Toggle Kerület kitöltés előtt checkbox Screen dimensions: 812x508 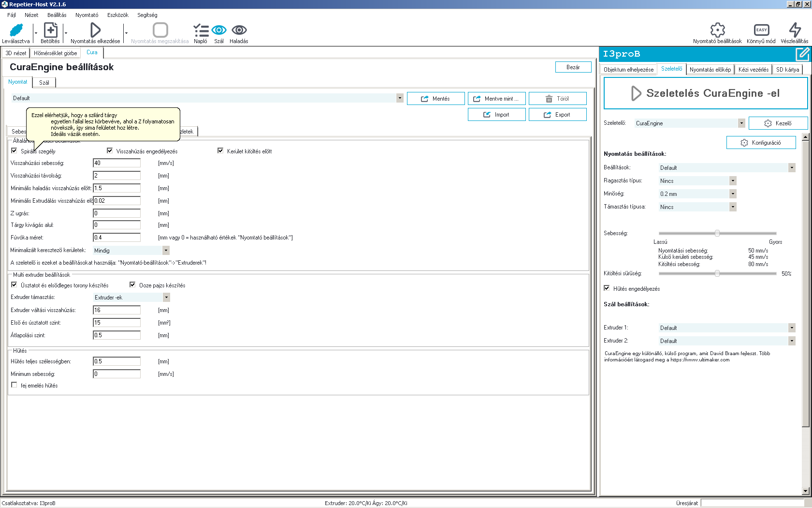pyautogui.click(x=220, y=151)
